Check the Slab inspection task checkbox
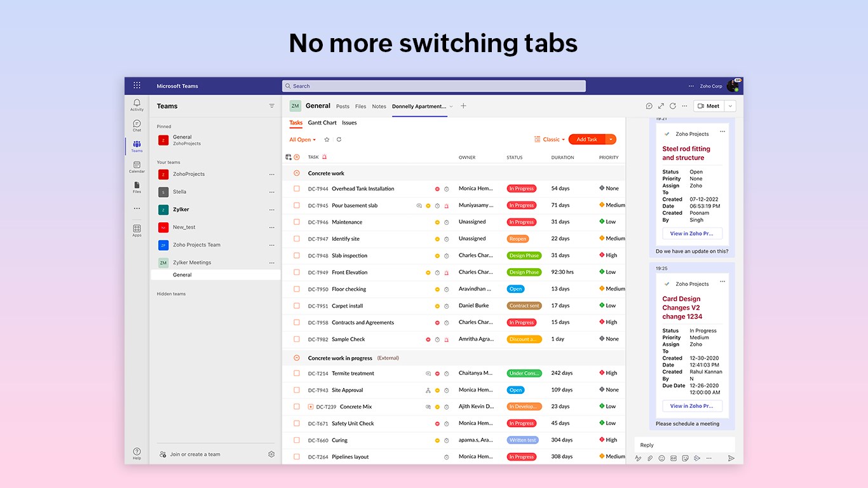 click(x=297, y=255)
